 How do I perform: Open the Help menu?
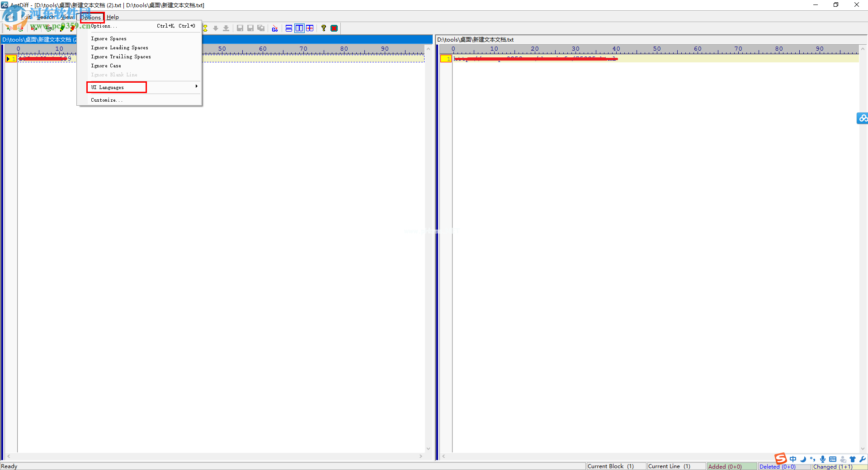(113, 17)
